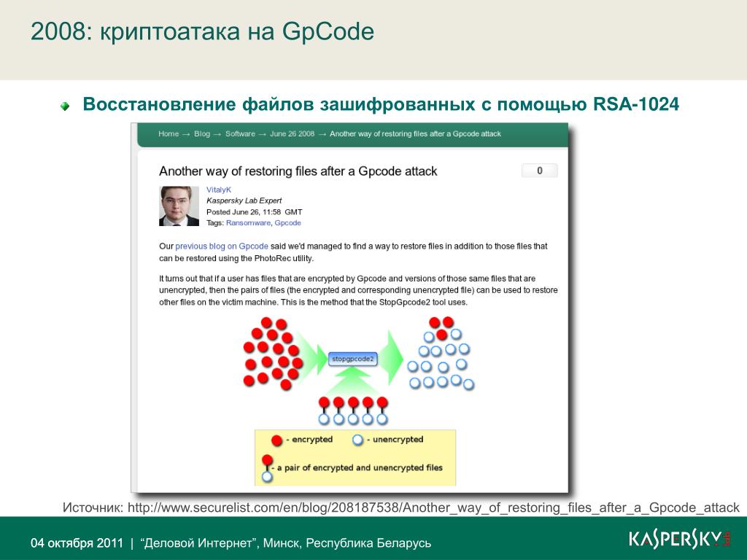The width and height of the screenshot is (747, 560).
Task: Click the 'Posted June 26, 11:58 GMT' line
Action: (255, 212)
